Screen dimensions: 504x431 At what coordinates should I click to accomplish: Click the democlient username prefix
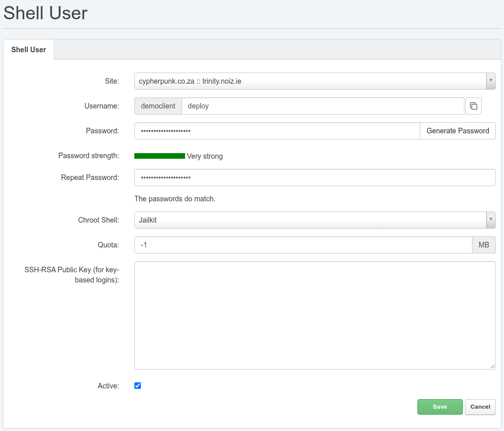[x=158, y=106]
